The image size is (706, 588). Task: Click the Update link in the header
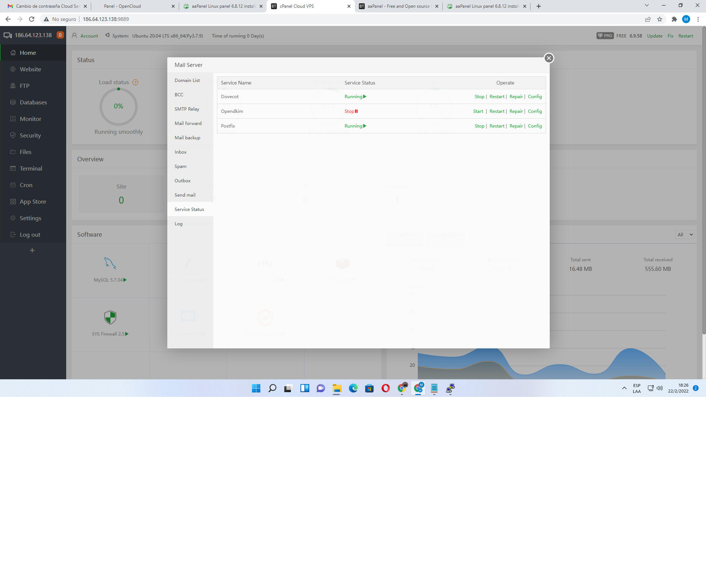click(x=655, y=36)
